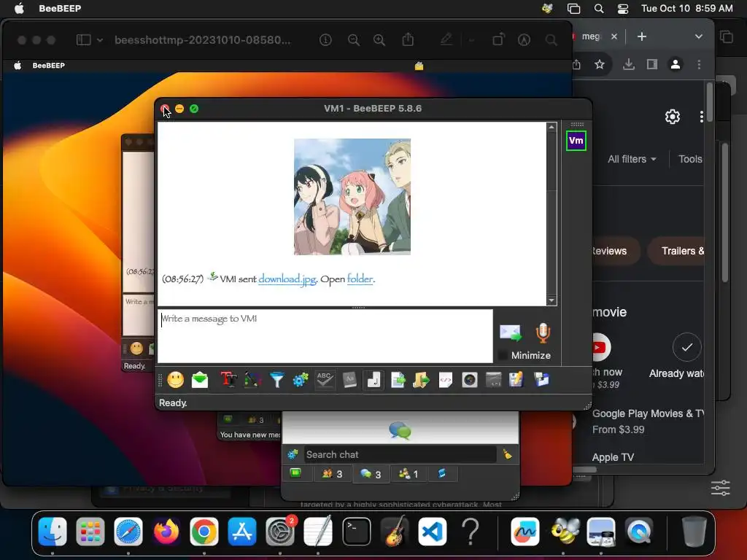Open Google settings gear in Chrome page
The image size is (747, 560).
coord(672,117)
